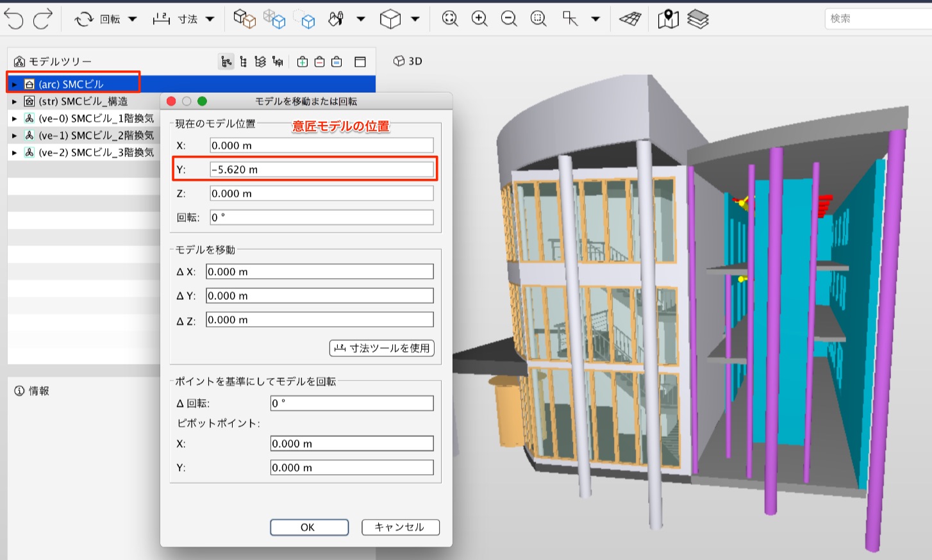
Task: Click the pivot point Y field
Action: [x=352, y=468]
